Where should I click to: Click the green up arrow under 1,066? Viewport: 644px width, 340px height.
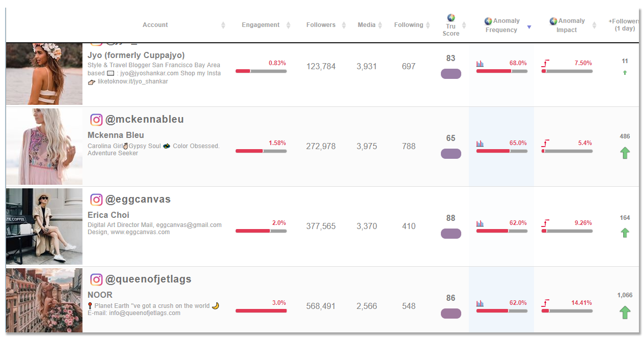pos(625,313)
